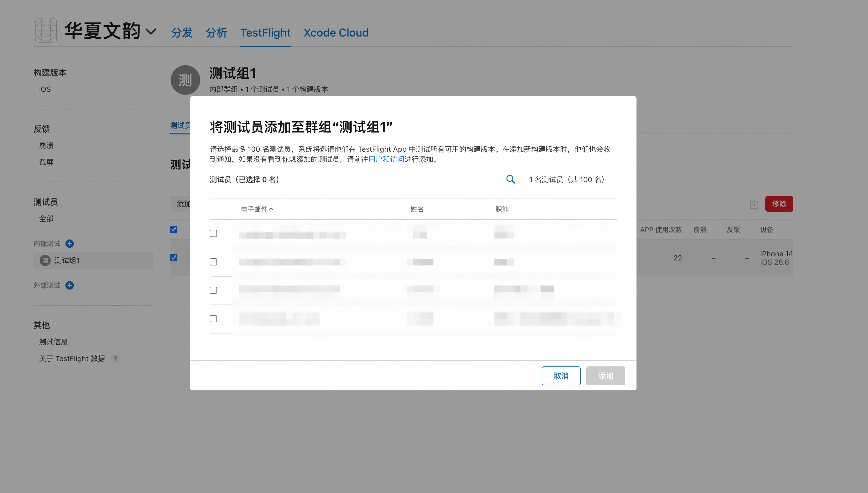Follow the 用户和访问 link
The image size is (868, 493).
pyautogui.click(x=386, y=159)
